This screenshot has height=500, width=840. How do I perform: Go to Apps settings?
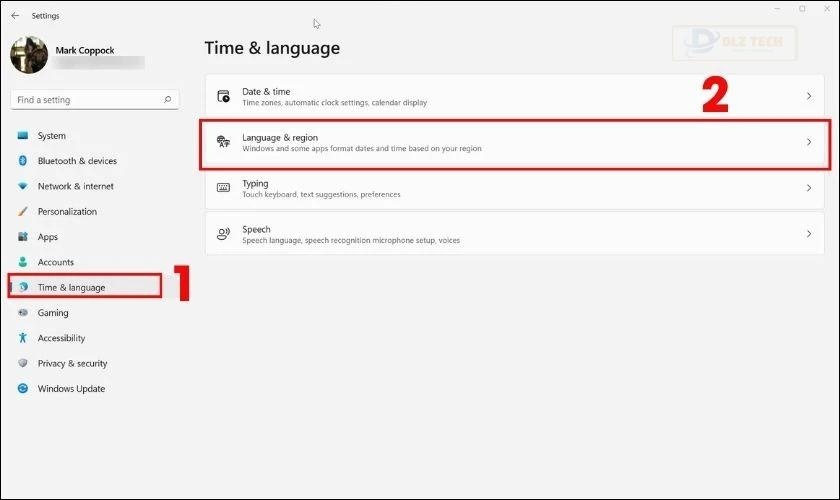coord(48,237)
